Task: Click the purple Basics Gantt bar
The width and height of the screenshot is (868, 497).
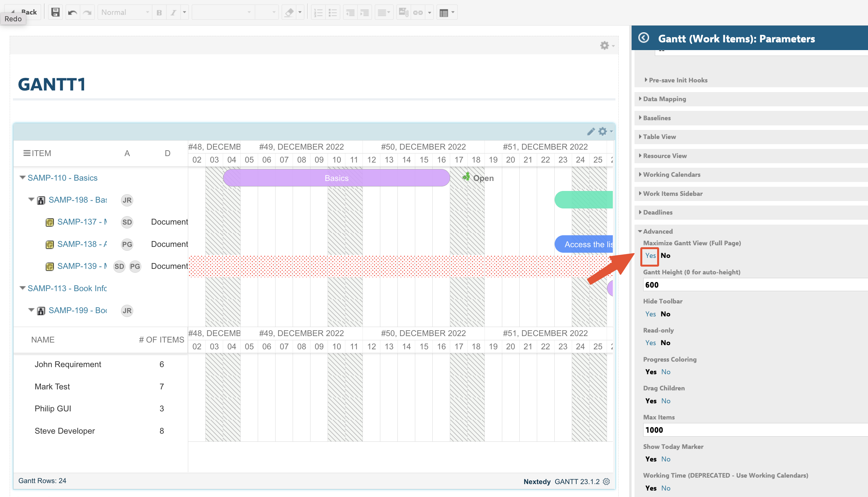Action: point(336,178)
